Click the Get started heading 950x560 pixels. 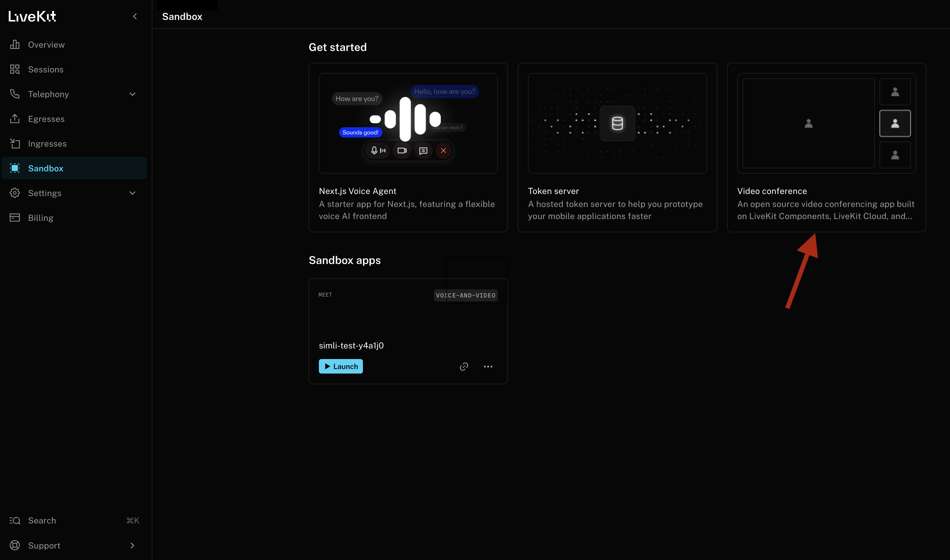point(338,47)
